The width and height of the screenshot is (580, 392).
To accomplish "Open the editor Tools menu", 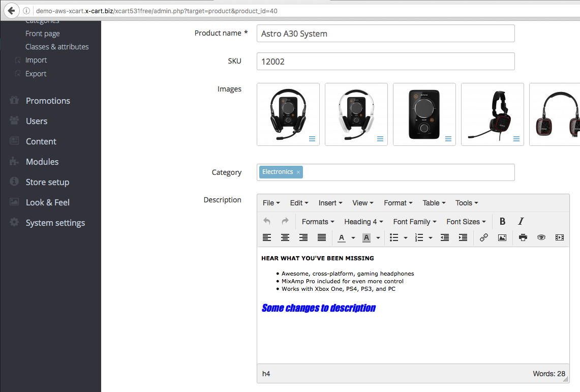I will (467, 203).
